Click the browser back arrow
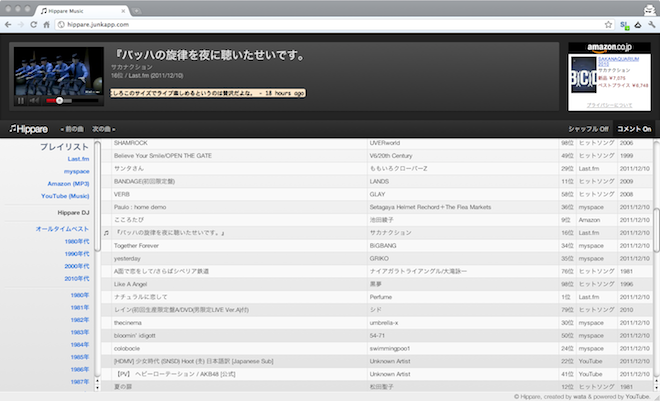 pyautogui.click(x=8, y=25)
